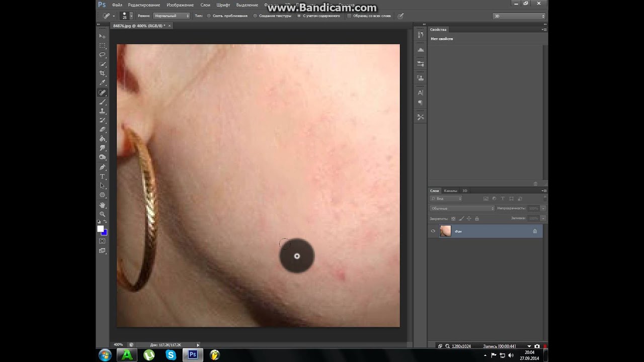The width and height of the screenshot is (644, 362).
Task: Select the Brush tool
Action: pos(102,102)
